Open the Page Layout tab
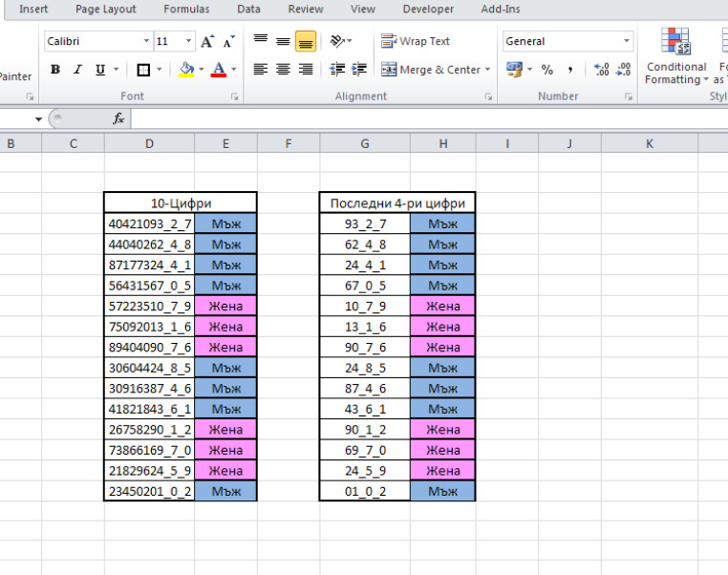The image size is (728, 575). [x=106, y=9]
